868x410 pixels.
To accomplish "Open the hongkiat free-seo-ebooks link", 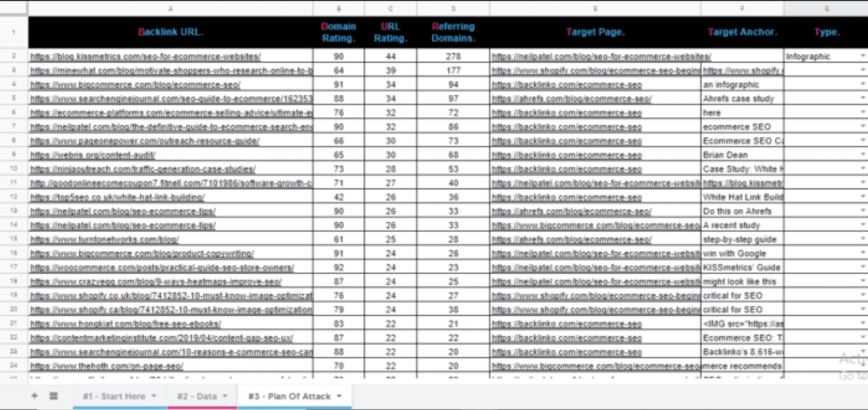I will 125,324.
